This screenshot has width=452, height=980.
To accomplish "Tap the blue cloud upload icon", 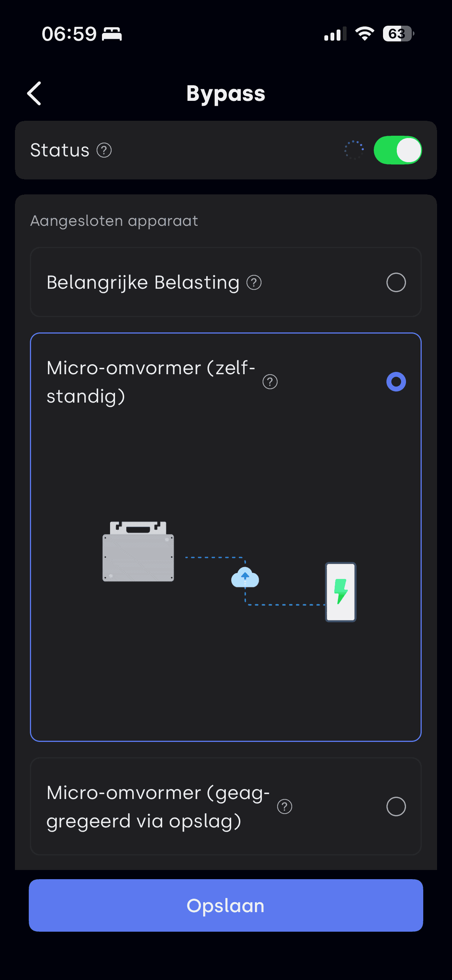I will pyautogui.click(x=245, y=577).
